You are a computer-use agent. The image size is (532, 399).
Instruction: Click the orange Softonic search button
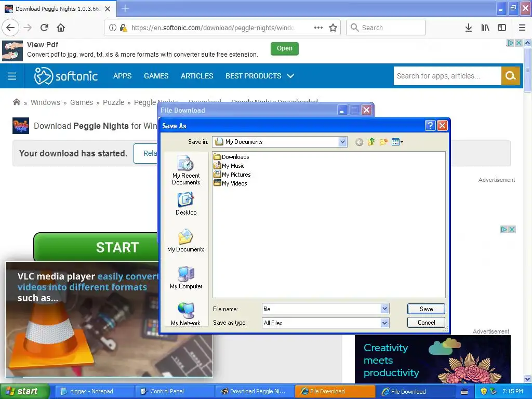click(511, 76)
